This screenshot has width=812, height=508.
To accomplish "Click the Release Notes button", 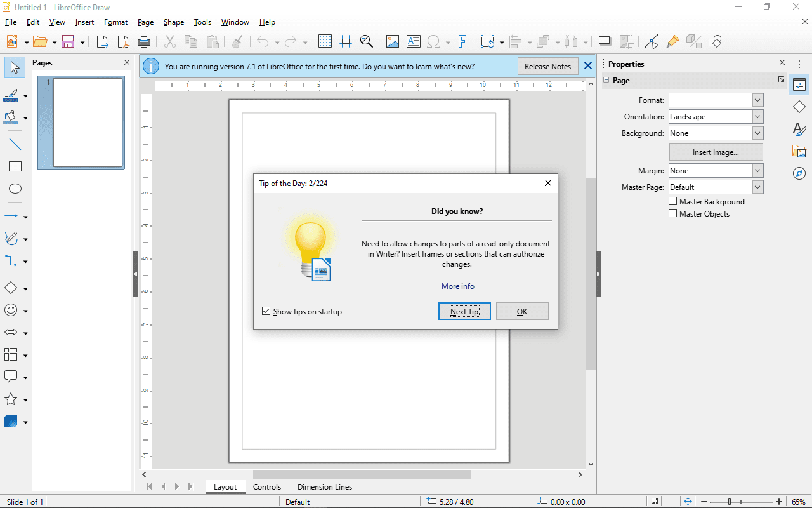I will coord(548,66).
